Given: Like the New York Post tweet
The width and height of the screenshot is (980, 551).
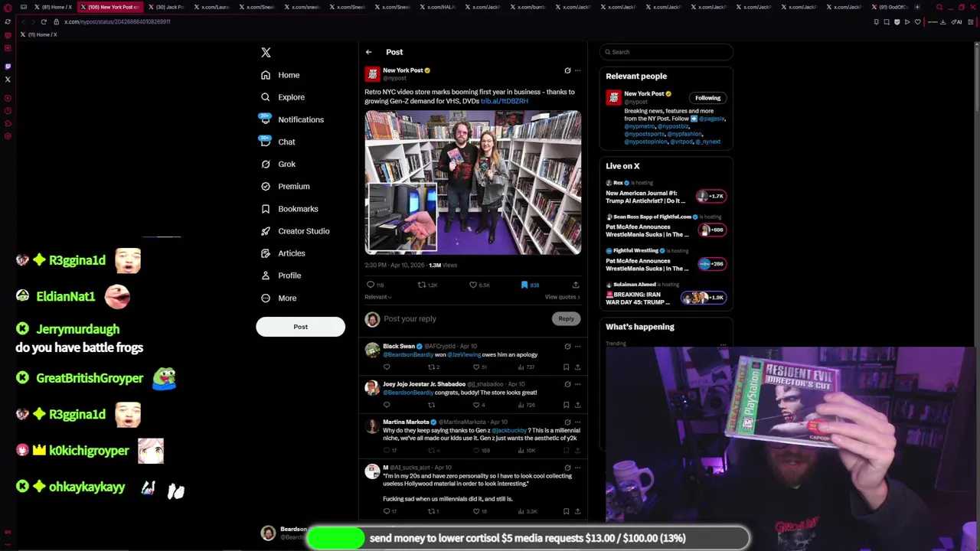Looking at the screenshot, I should coord(473,285).
